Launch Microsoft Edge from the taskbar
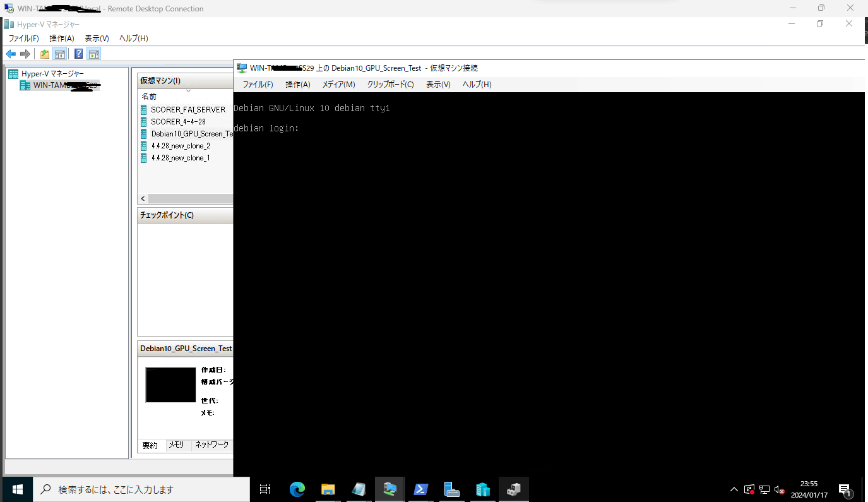Image resolution: width=868 pixels, height=502 pixels. tap(297, 489)
